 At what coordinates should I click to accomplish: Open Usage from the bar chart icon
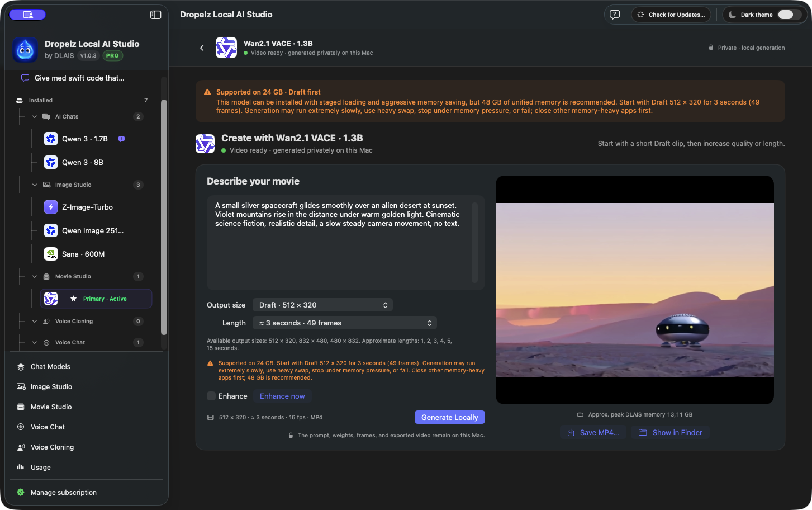21,467
